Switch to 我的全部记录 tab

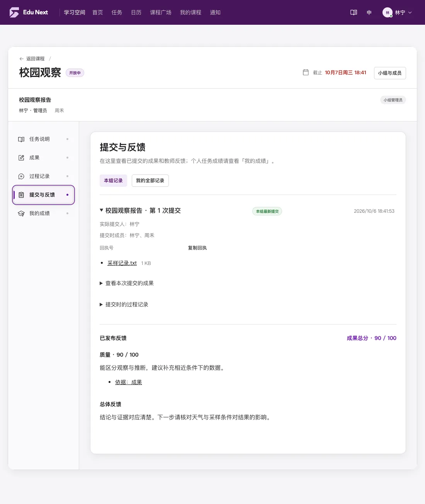(150, 181)
